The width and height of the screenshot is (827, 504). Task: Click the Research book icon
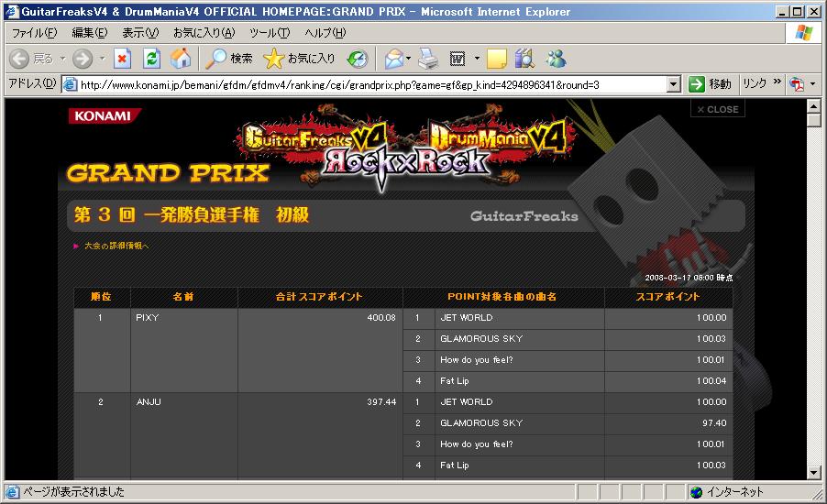(524, 59)
